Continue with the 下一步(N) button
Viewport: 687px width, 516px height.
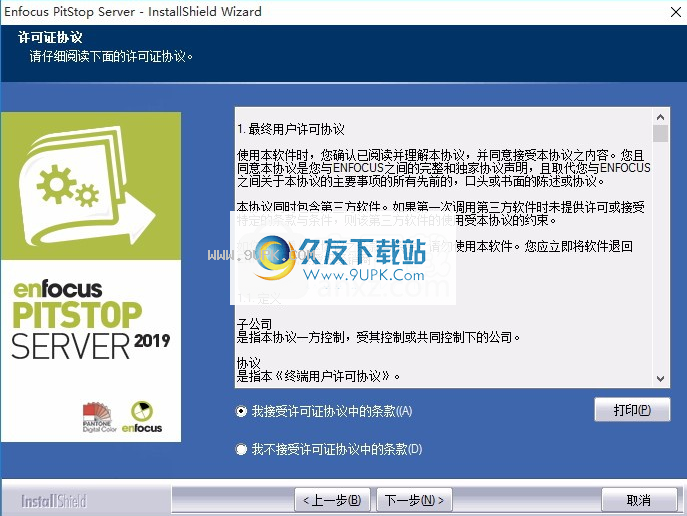pyautogui.click(x=414, y=500)
